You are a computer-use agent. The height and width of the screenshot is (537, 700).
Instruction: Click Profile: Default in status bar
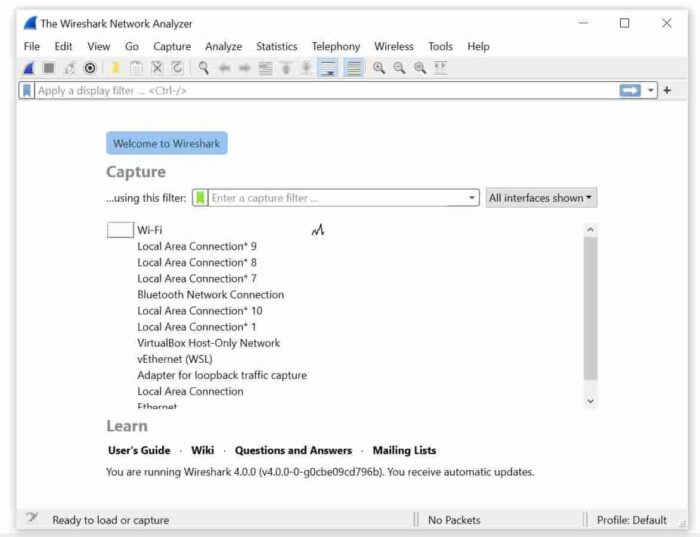point(632,520)
